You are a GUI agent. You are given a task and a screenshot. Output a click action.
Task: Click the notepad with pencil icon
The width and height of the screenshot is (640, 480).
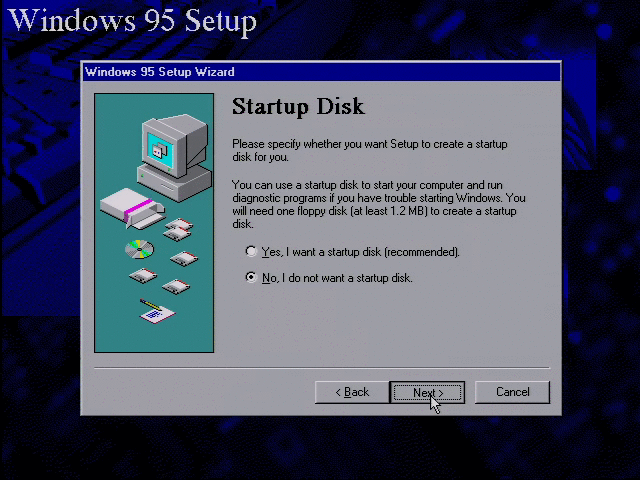[157, 311]
